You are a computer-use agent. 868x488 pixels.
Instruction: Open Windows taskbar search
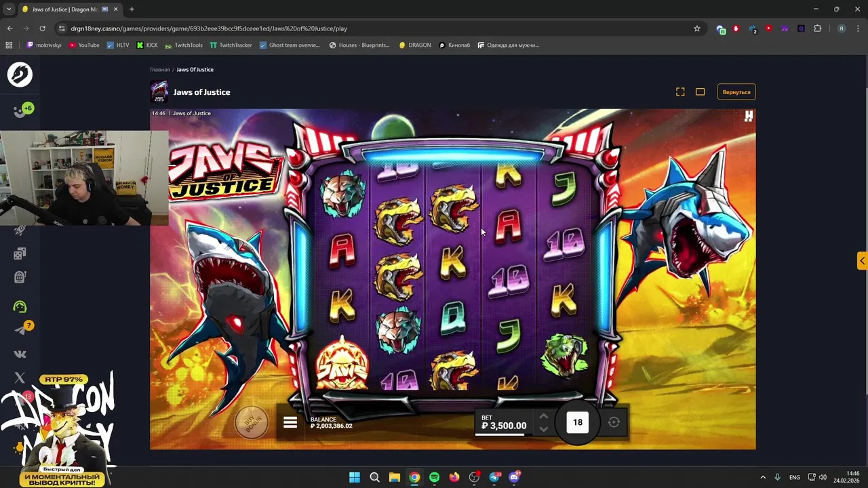click(374, 477)
